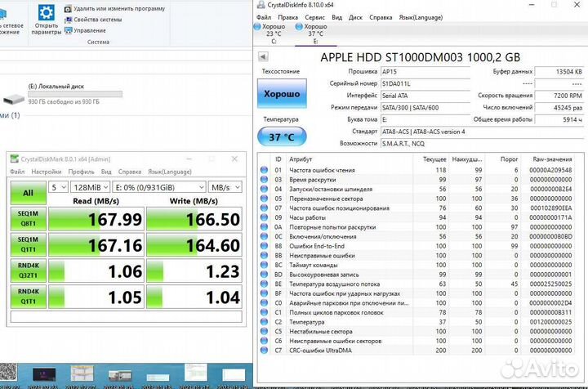The height and width of the screenshot is (389, 588).
Task: Open the Файл menu in CrystalDiskInfo
Action: [x=264, y=17]
